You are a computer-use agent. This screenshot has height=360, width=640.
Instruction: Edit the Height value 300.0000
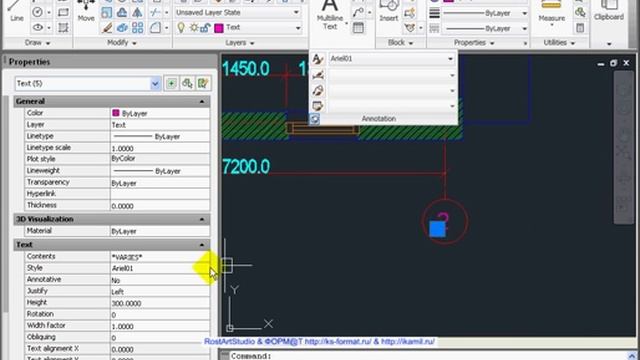click(x=160, y=303)
